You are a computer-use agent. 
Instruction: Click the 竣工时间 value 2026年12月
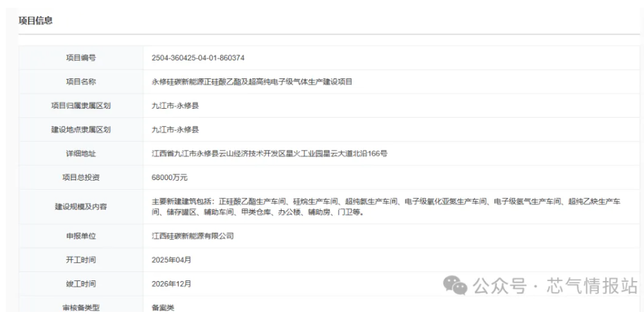[x=171, y=284]
